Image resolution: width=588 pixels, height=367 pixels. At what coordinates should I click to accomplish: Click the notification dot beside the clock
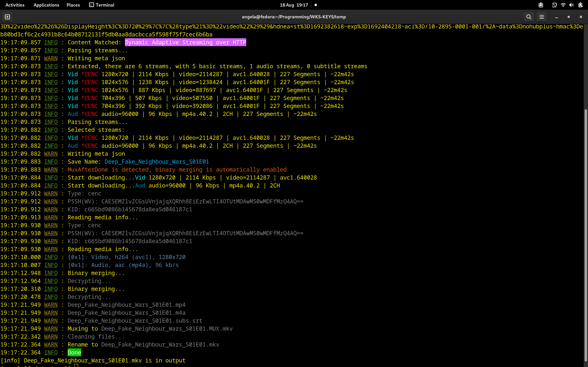coord(316,5)
